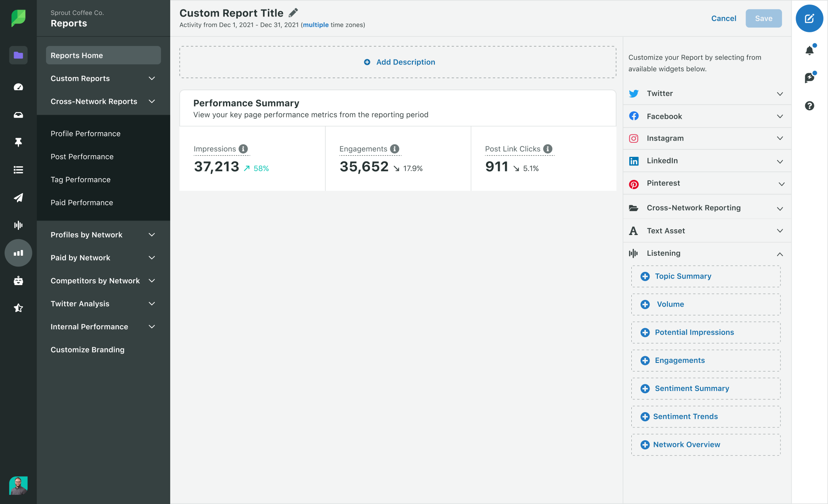Screen dimensions: 828x504
Task: Open the Publishing paper plane icon
Action: click(x=18, y=198)
